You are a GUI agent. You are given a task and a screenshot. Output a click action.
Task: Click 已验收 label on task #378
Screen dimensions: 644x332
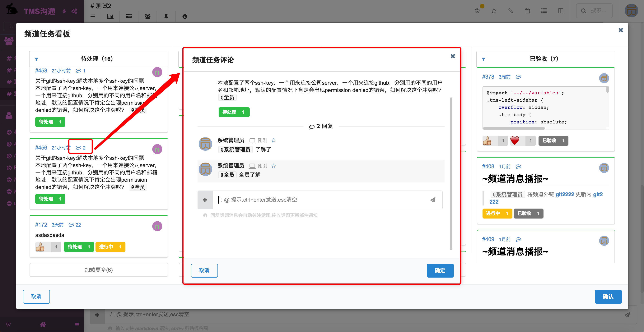(x=553, y=141)
